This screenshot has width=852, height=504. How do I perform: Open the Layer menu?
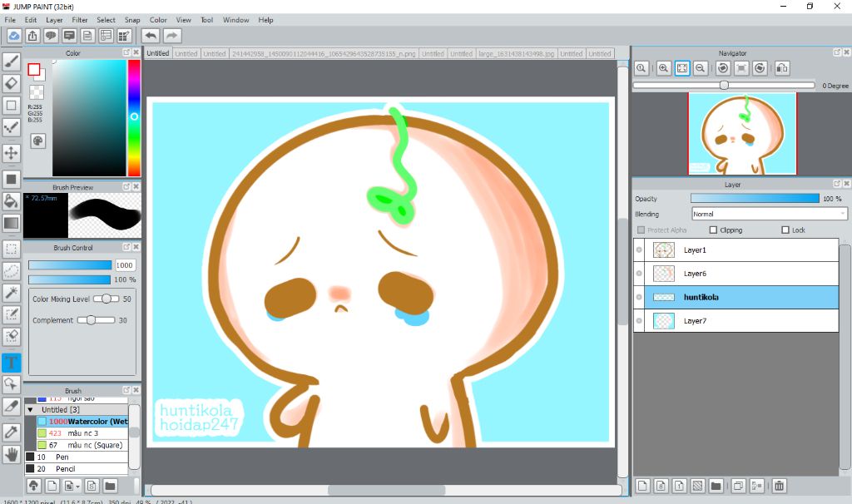coord(54,20)
